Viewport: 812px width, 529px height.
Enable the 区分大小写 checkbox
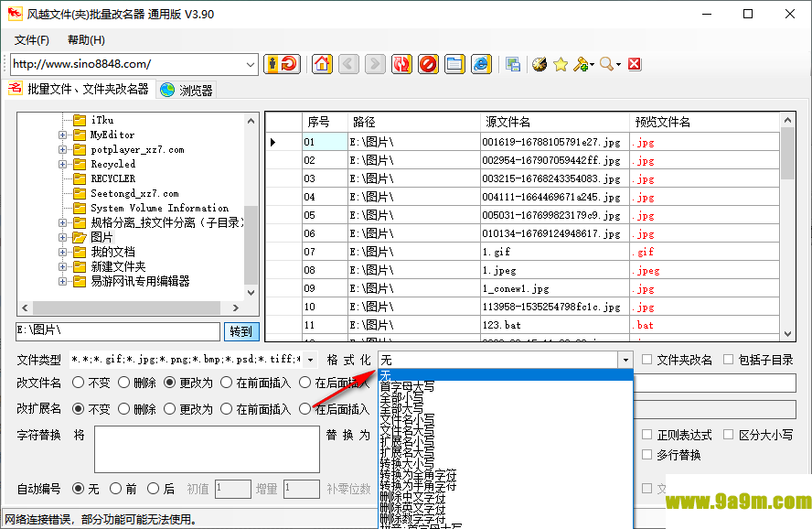pos(729,434)
